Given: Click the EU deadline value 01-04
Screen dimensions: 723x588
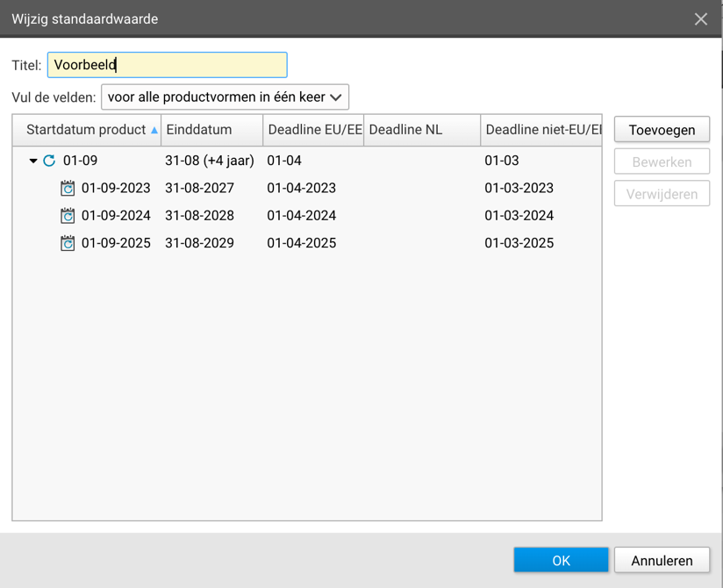Looking at the screenshot, I should coord(284,161).
